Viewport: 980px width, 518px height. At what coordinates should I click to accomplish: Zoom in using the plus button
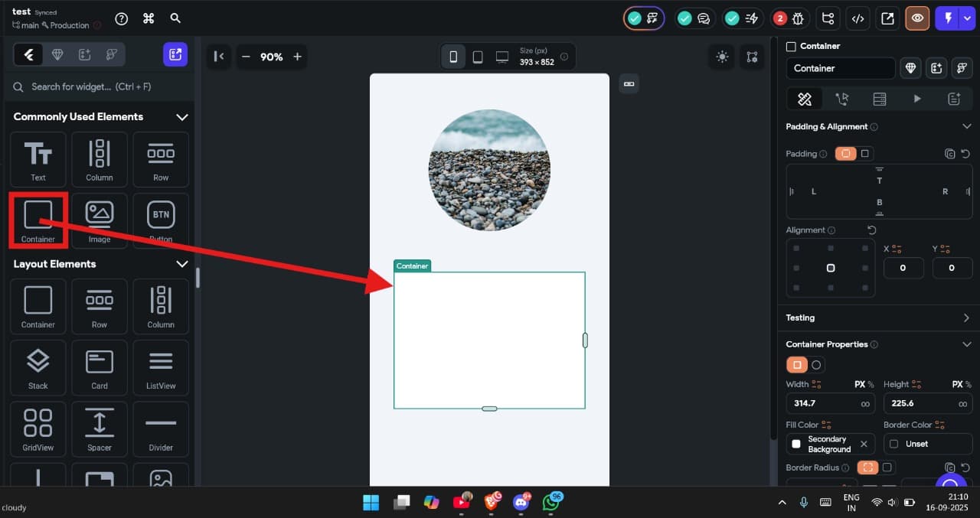point(297,56)
